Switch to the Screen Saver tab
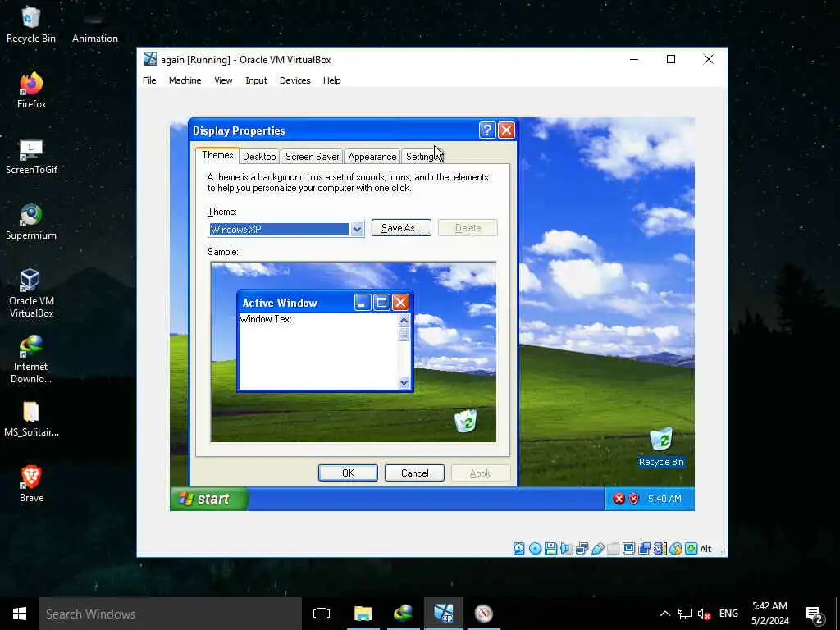The width and height of the screenshot is (840, 630). click(313, 157)
